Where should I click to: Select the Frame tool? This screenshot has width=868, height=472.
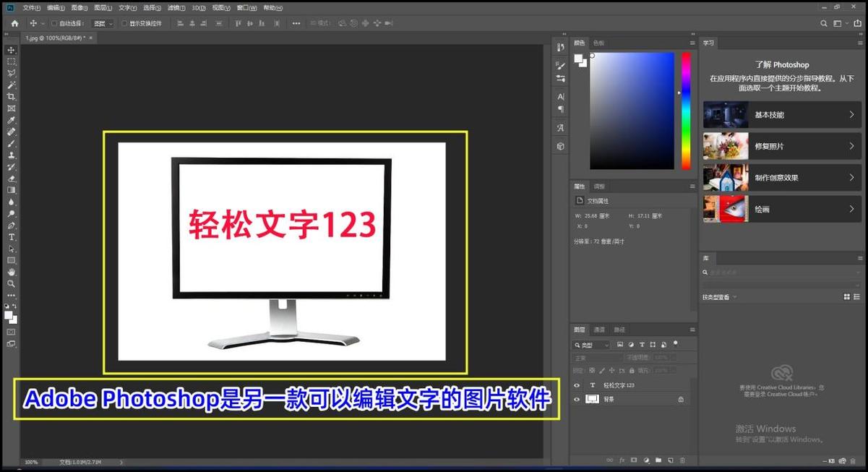[x=11, y=108]
